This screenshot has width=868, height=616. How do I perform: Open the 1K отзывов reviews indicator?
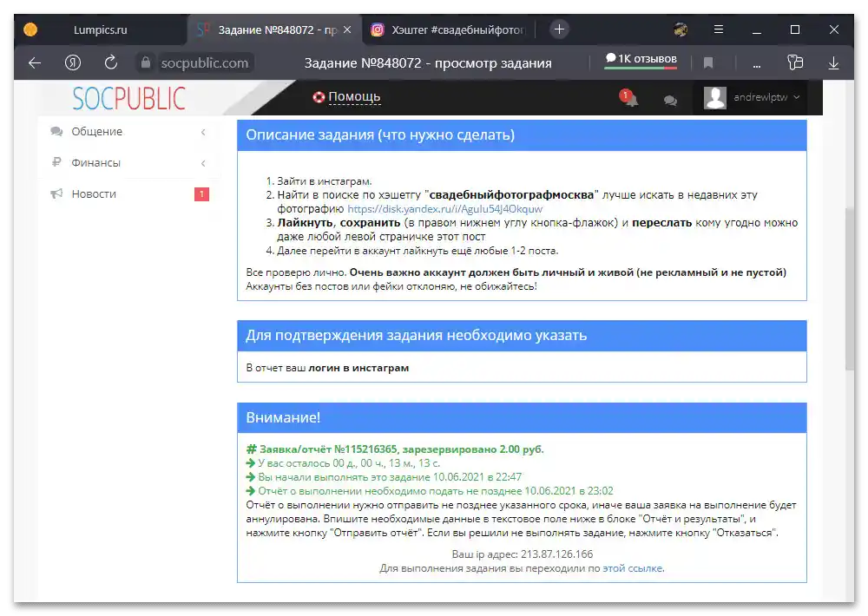[641, 59]
